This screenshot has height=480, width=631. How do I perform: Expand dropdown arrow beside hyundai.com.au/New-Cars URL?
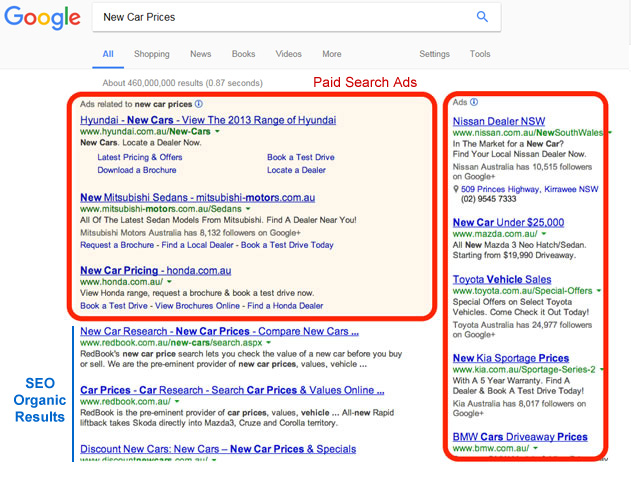217,132
